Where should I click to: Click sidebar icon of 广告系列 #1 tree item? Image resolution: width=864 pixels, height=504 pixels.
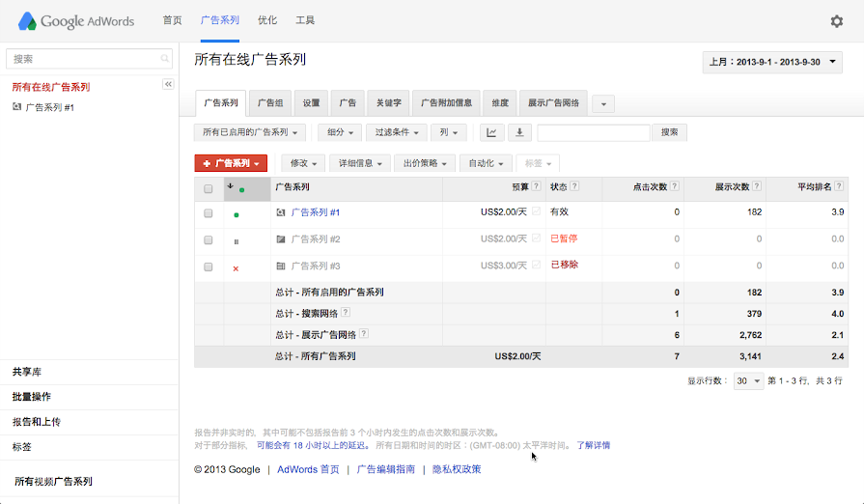[x=16, y=107]
